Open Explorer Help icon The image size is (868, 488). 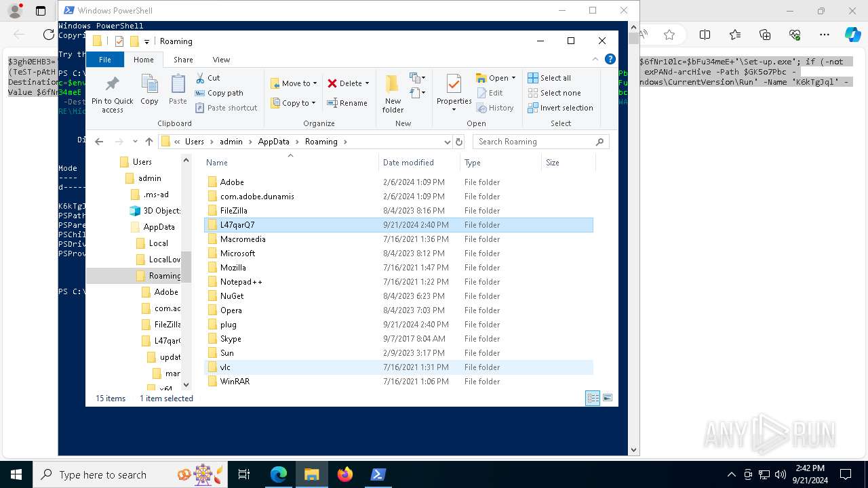[610, 59]
